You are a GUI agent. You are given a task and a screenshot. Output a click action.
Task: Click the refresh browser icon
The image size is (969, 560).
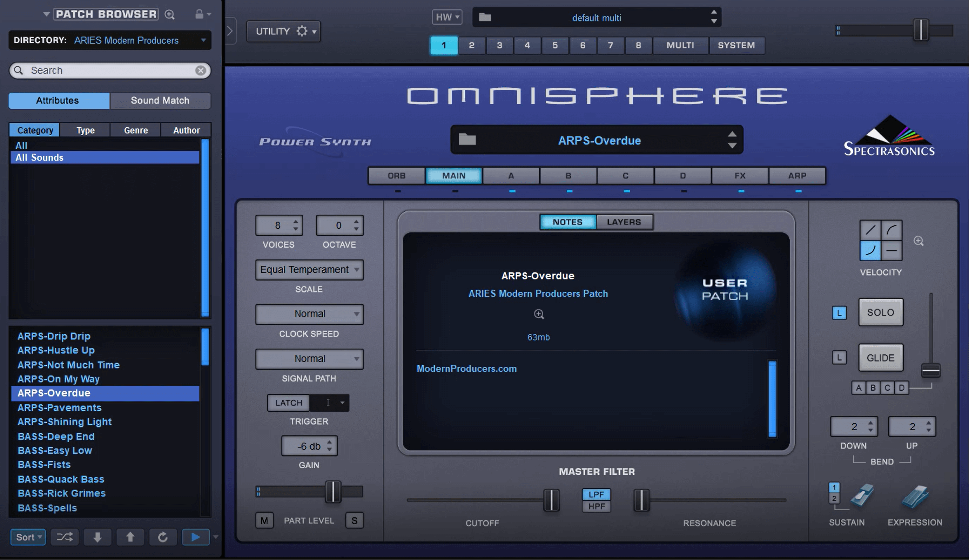pos(163,537)
